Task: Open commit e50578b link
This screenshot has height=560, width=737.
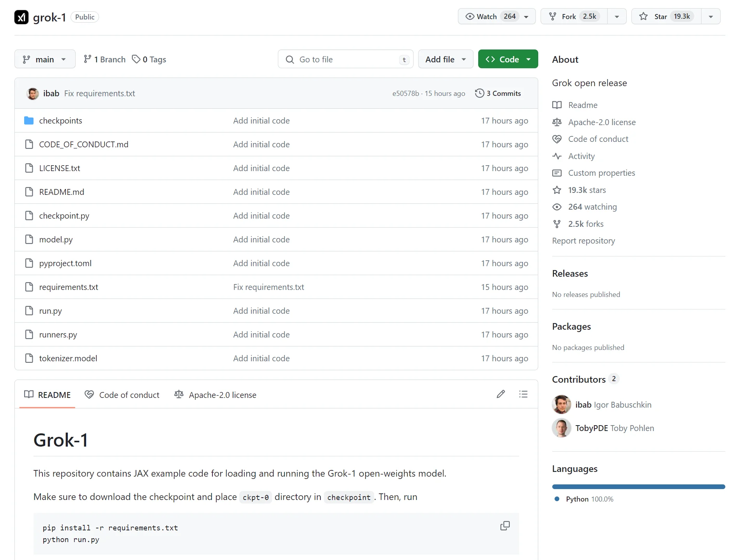Action: [405, 94]
